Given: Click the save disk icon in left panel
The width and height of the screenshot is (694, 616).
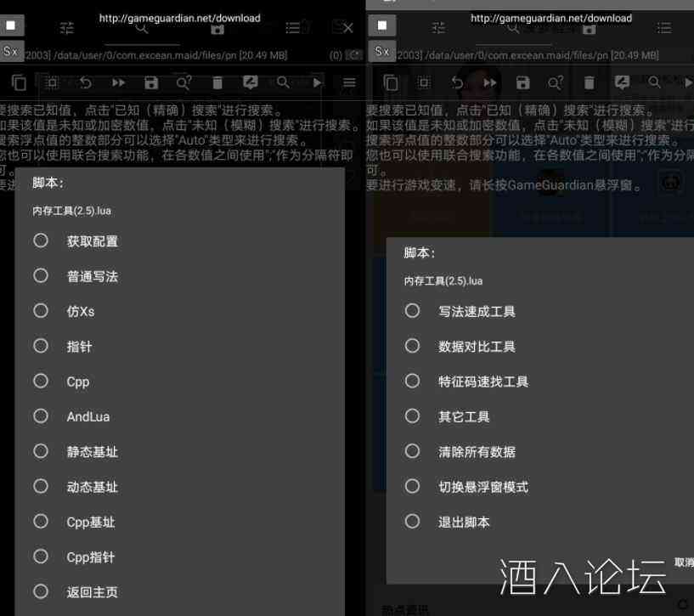Looking at the screenshot, I should 151,82.
